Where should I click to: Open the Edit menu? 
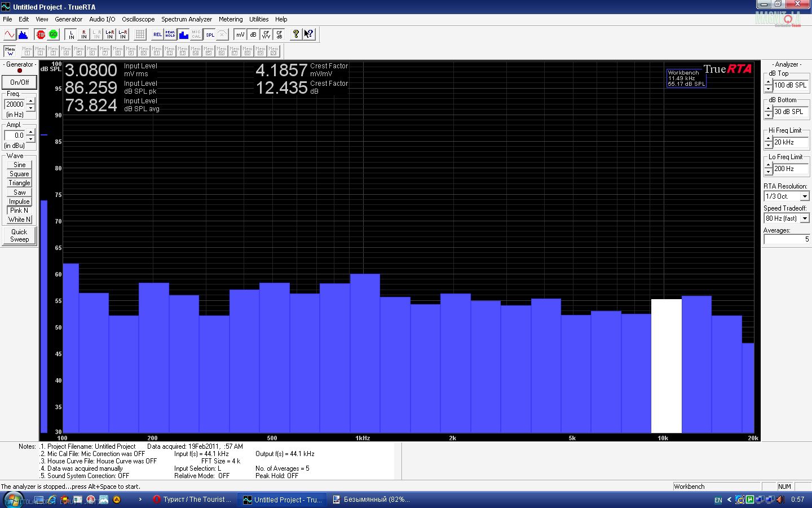[24, 19]
